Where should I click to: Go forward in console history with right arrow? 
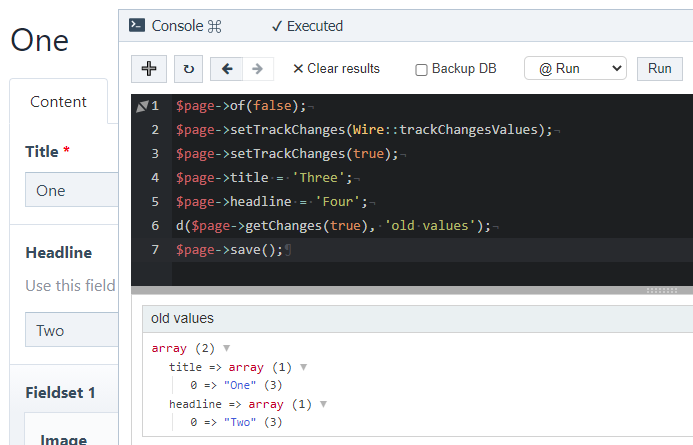click(256, 68)
